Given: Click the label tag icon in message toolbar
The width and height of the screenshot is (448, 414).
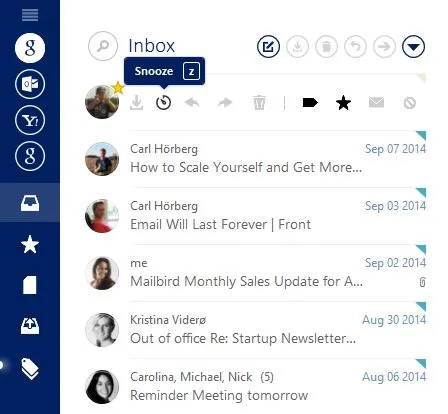Looking at the screenshot, I should (310, 103).
